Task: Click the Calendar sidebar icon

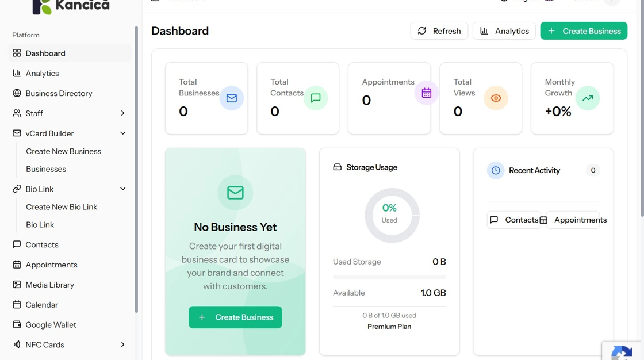Action: click(x=17, y=305)
